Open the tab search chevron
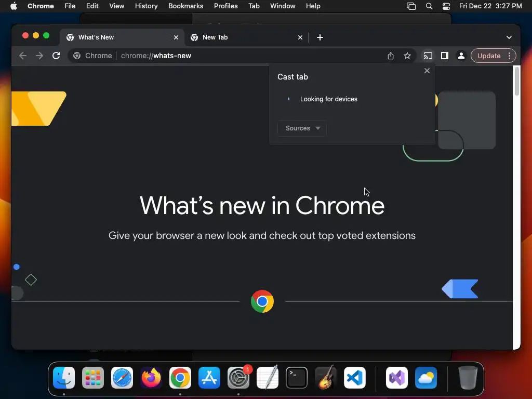The width and height of the screenshot is (532, 399). 509,37
